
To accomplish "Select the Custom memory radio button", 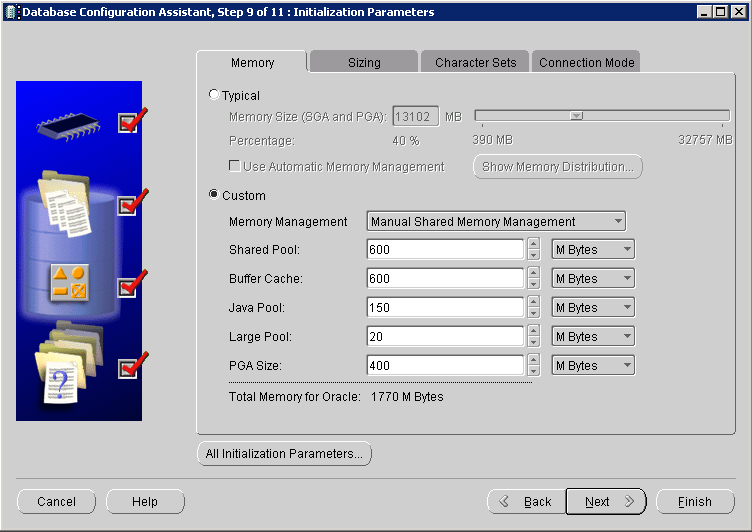I will [214, 194].
